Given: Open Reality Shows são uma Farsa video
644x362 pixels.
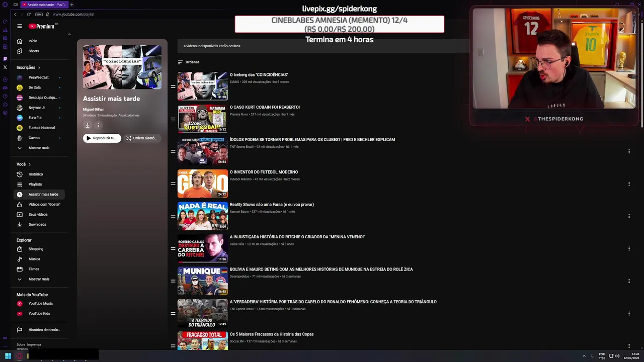Looking at the screenshot, I should (272, 205).
